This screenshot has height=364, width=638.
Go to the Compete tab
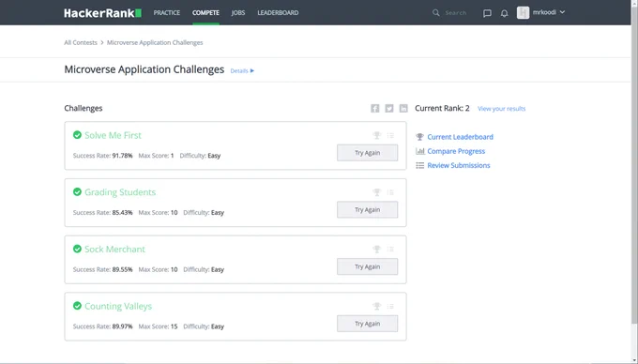pyautogui.click(x=205, y=12)
